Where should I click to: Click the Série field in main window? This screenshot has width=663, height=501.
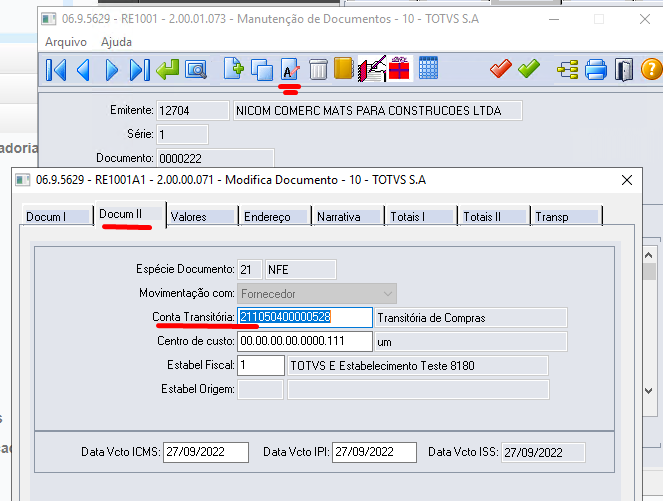click(182, 134)
